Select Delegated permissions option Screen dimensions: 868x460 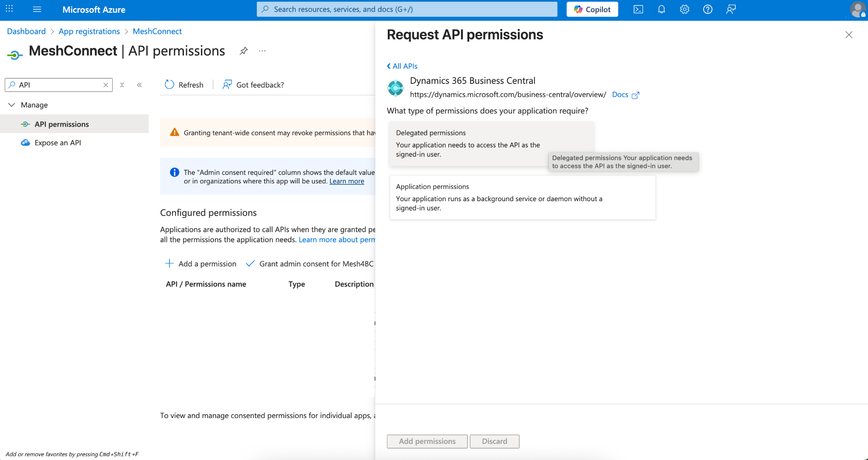pyautogui.click(x=492, y=144)
